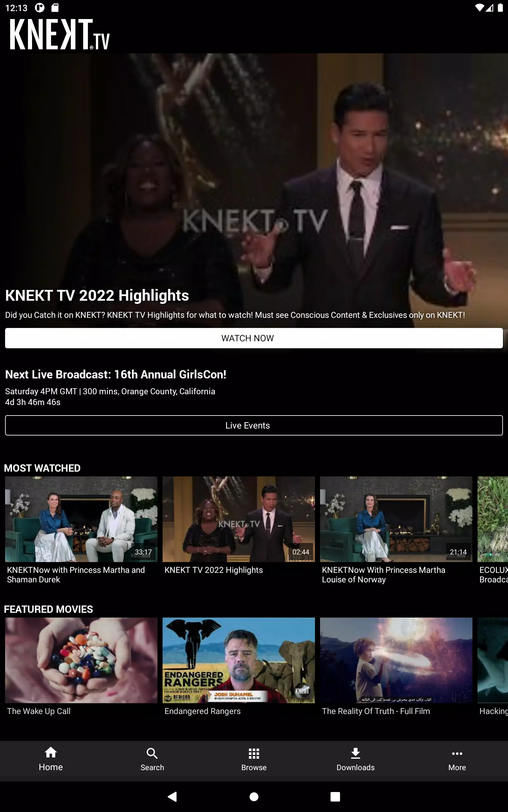The height and width of the screenshot is (812, 508).
Task: Tap 'KNEKTNow With Princess Martha Louise of Norway' title
Action: (384, 575)
